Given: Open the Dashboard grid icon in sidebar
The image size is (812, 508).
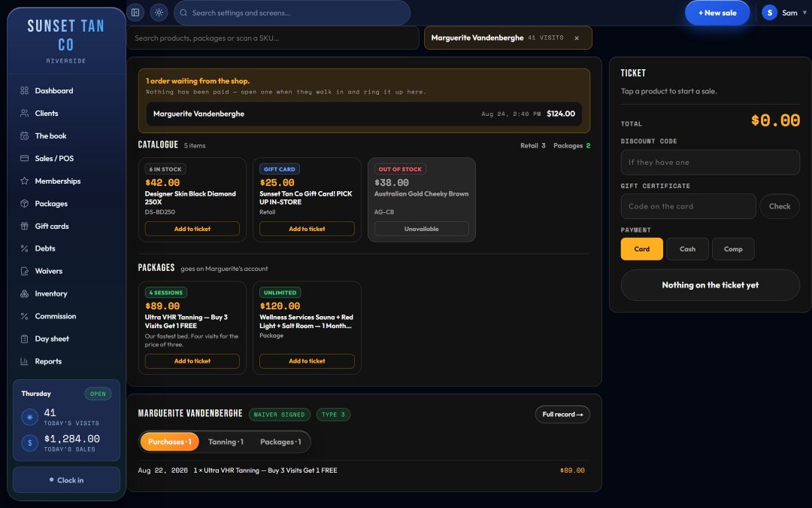Looking at the screenshot, I should [x=24, y=91].
